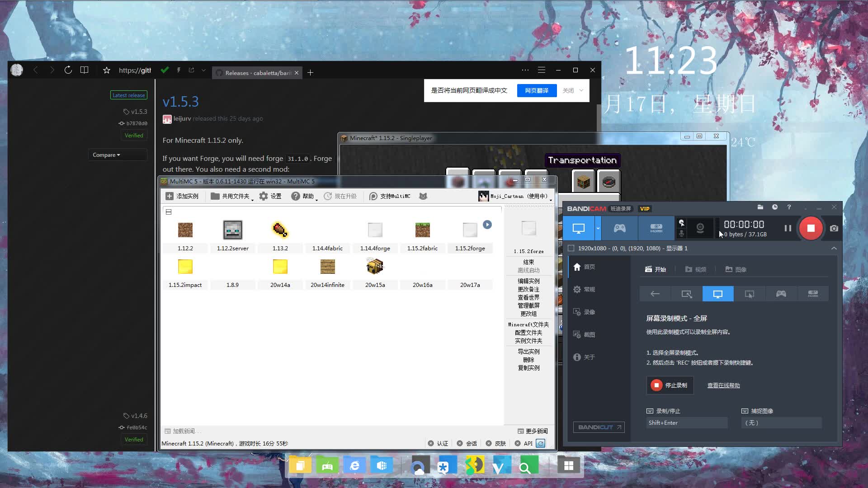
Task: Click the Bandicam screenshot camera icon
Action: point(834,229)
